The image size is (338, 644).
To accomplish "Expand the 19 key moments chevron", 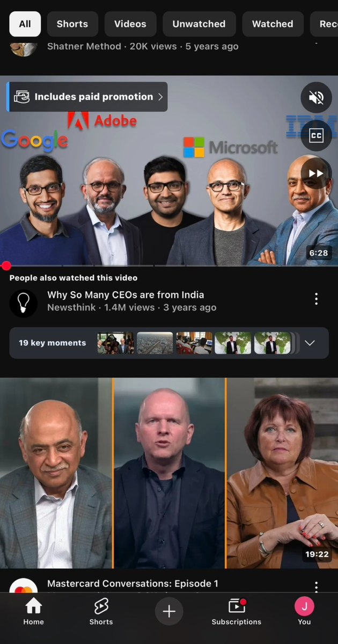I will coord(310,343).
